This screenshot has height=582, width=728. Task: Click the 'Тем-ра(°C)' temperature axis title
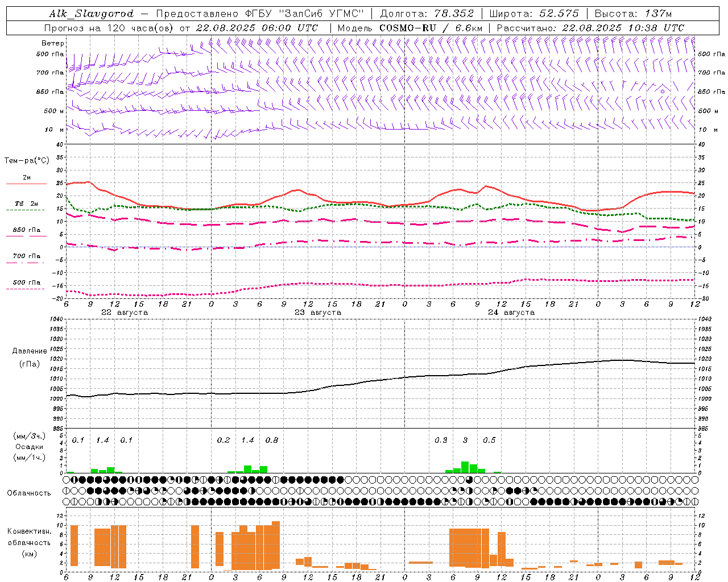(x=27, y=161)
